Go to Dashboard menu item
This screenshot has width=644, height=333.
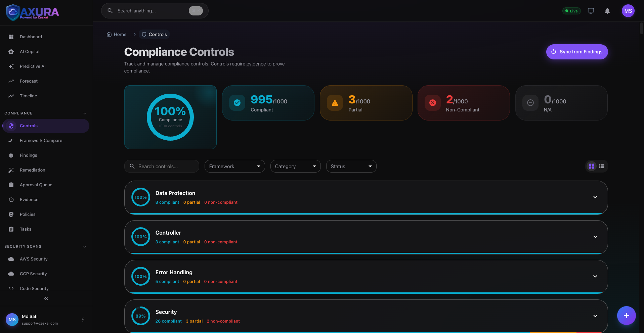[46, 37]
